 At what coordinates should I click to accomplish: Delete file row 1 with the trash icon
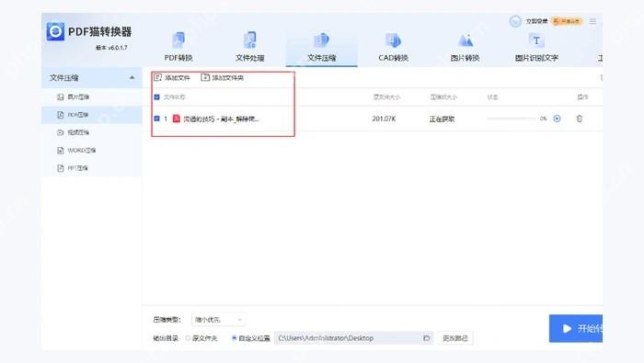580,119
